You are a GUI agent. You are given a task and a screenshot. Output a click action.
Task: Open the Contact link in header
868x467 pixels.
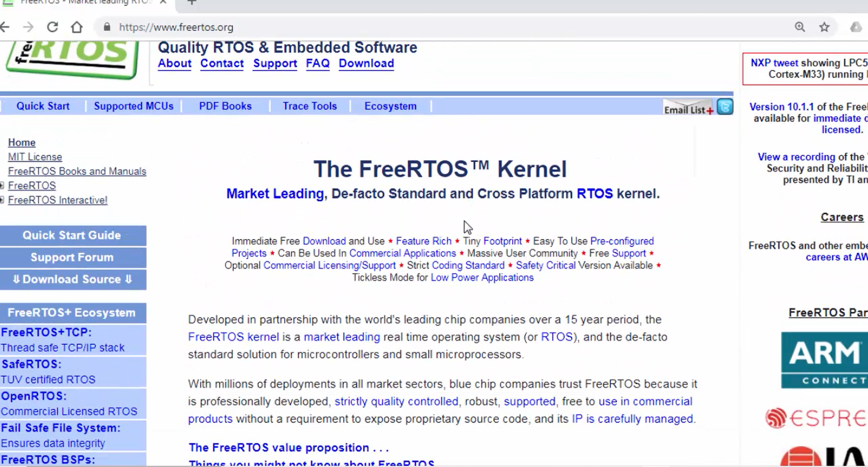(222, 64)
